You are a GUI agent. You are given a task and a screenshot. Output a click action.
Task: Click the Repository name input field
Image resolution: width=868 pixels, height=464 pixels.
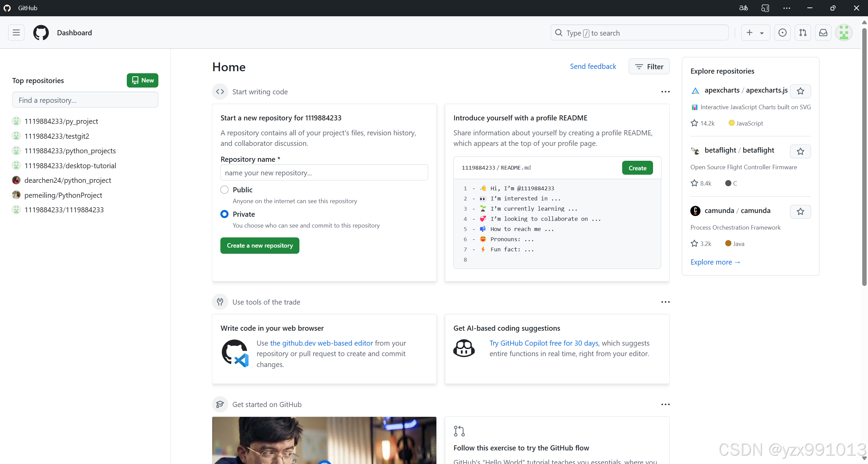(324, 173)
